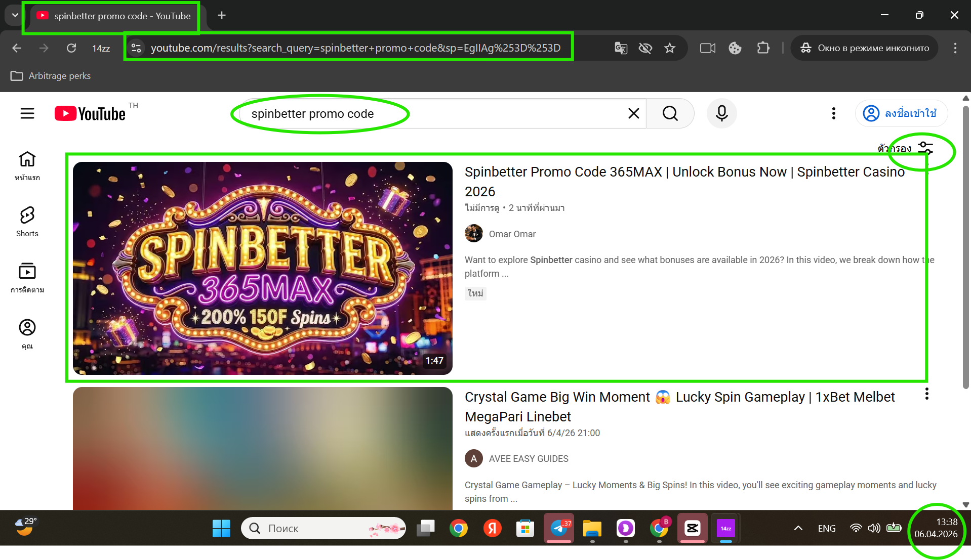
Task: Click the incognito window indicator
Action: [x=864, y=48]
